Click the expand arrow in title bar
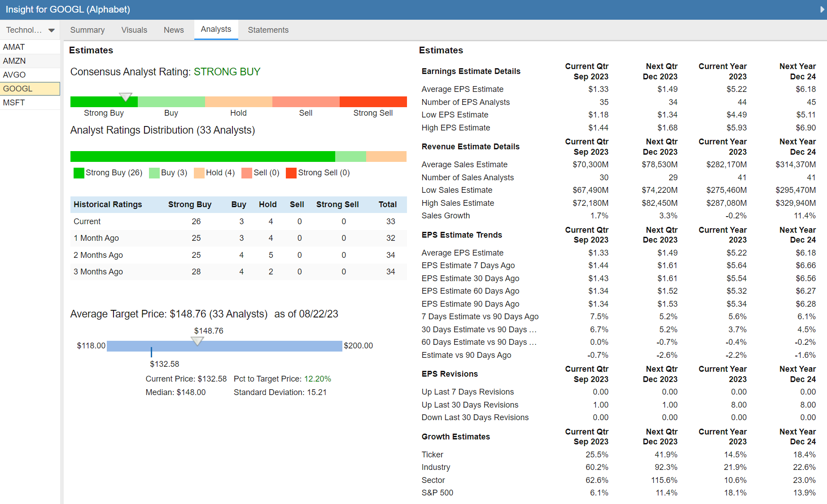This screenshot has height=504, width=827. point(822,9)
